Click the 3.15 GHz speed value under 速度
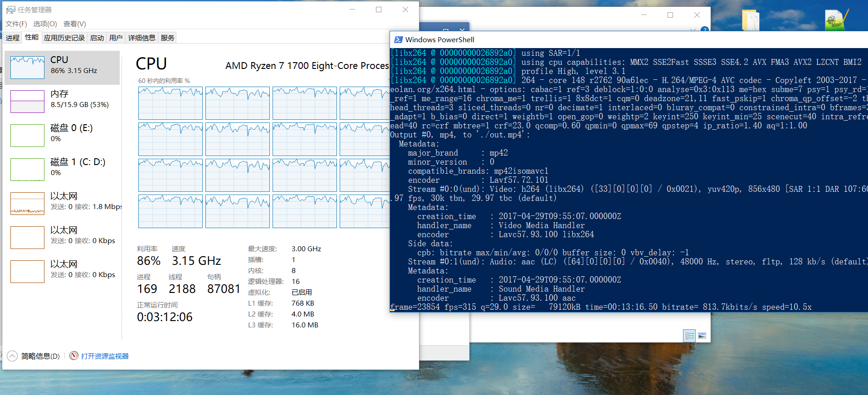 (x=196, y=261)
